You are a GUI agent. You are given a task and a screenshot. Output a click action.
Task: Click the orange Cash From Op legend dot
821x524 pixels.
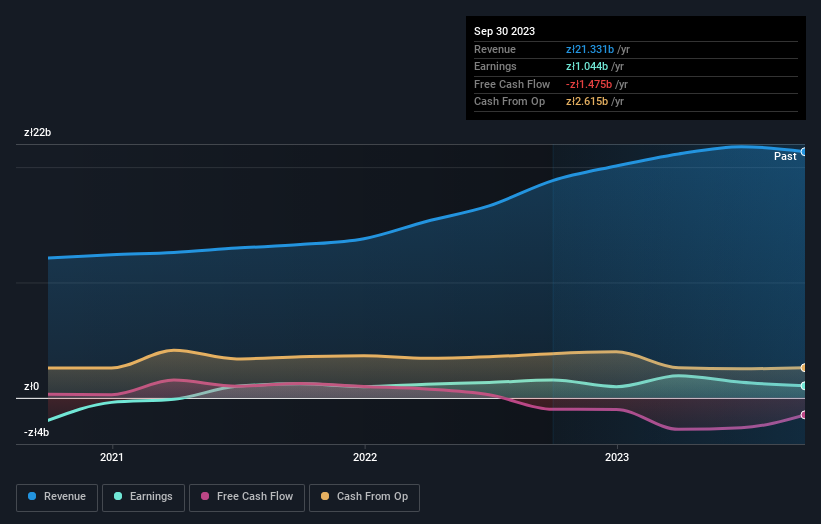tap(325, 496)
